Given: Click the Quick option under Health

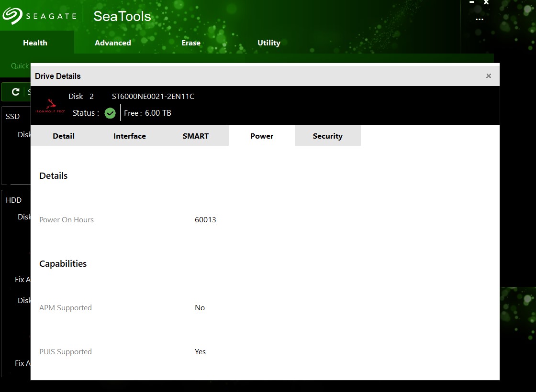Looking at the screenshot, I should click(x=20, y=65).
